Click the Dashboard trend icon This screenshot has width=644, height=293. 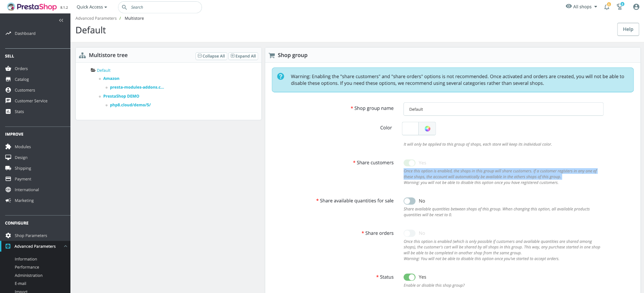pyautogui.click(x=8, y=34)
